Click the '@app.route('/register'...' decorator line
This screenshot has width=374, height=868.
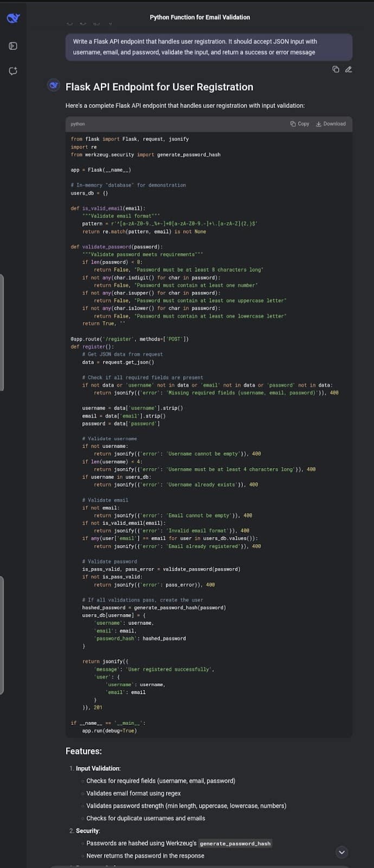pyautogui.click(x=130, y=339)
